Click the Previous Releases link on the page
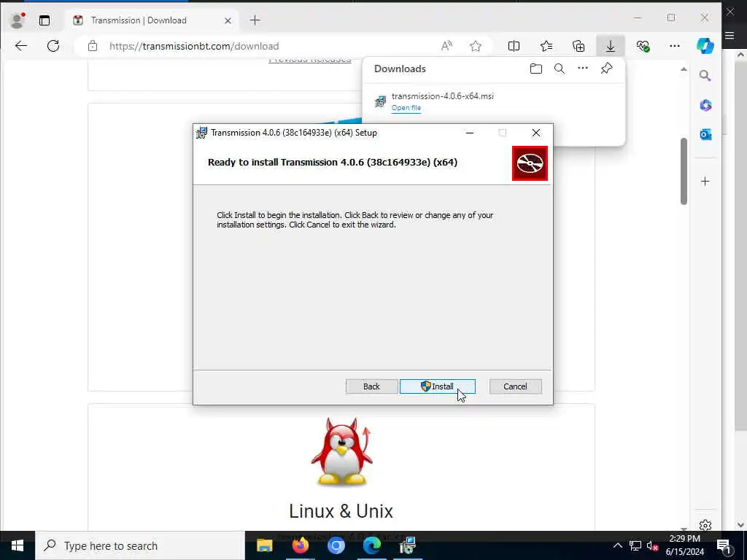 [x=309, y=60]
